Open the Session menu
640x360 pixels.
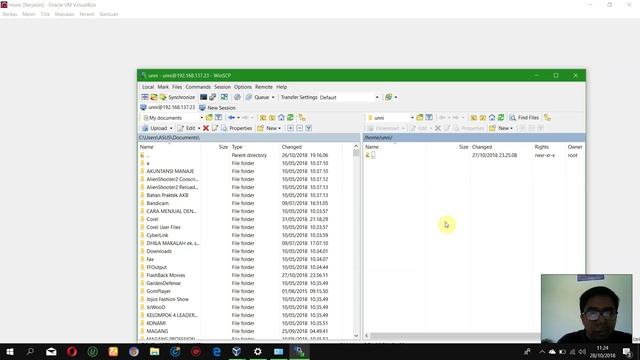click(x=222, y=87)
